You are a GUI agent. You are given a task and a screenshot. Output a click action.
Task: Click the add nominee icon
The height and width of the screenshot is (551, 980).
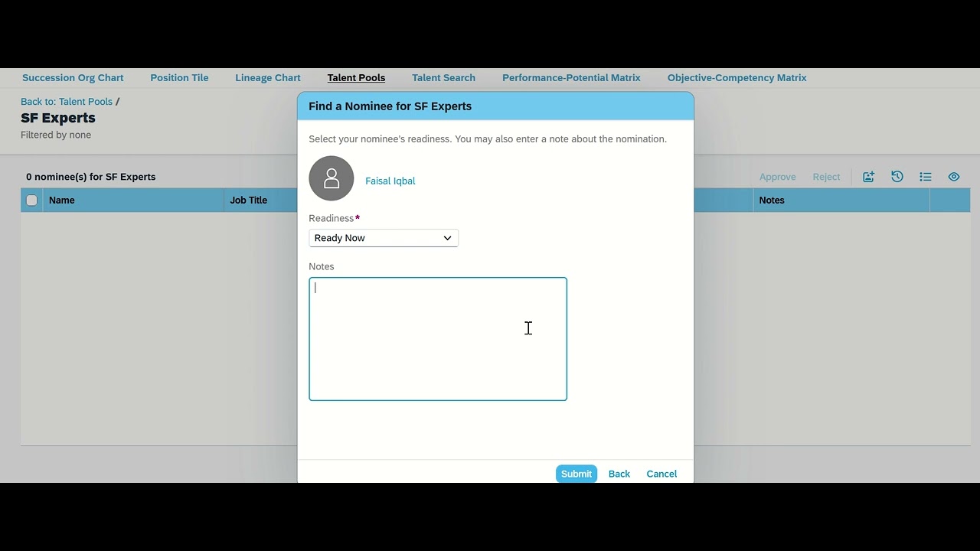tap(868, 177)
